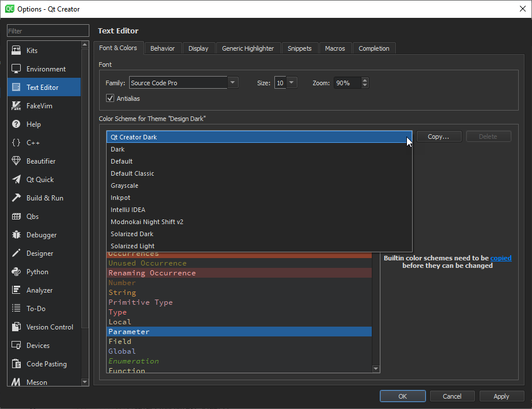Click the Debugger bug icon

point(16,235)
